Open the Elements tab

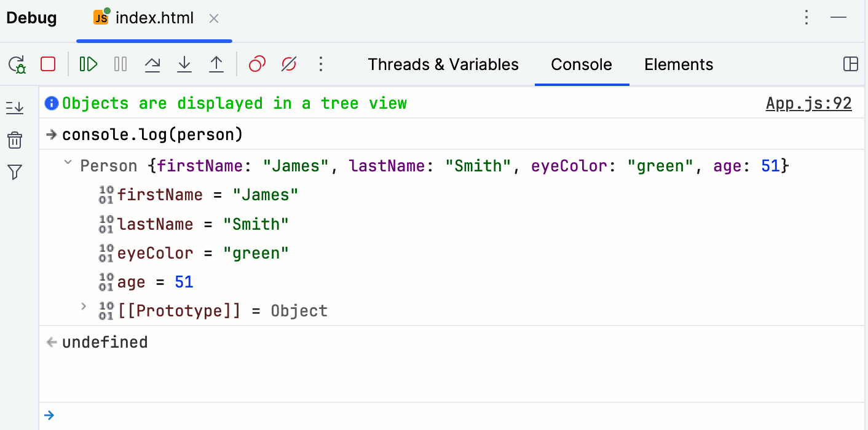point(678,64)
